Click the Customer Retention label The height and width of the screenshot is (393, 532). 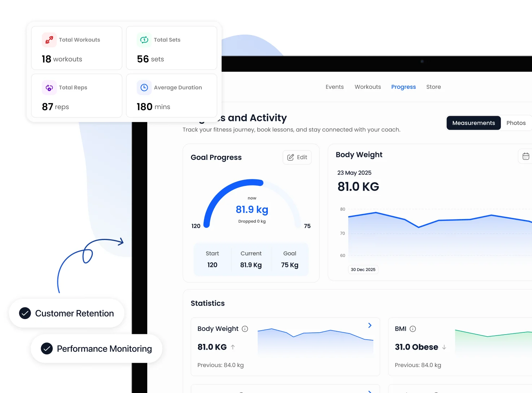point(74,313)
